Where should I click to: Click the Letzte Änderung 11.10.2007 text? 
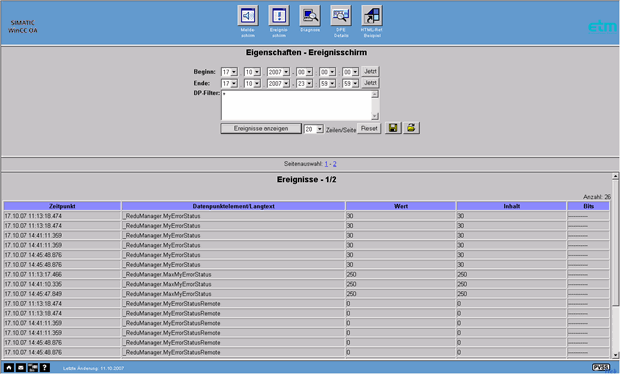pos(93,368)
